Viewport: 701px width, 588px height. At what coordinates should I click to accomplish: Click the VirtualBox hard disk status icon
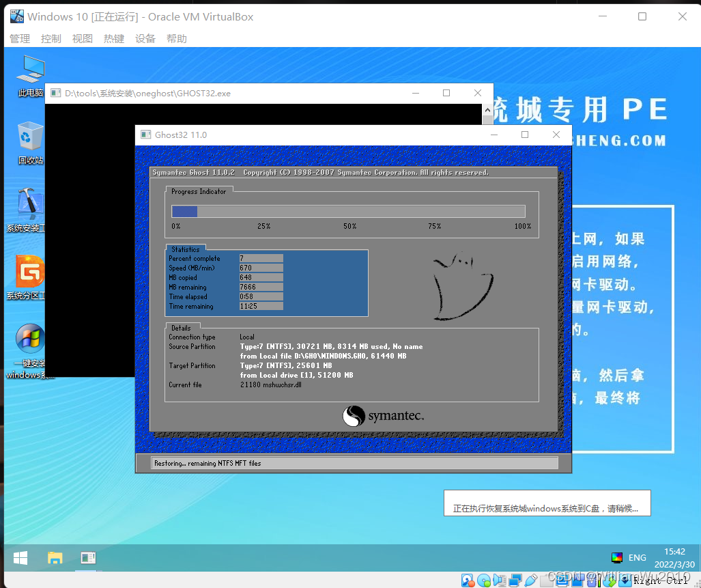(x=468, y=580)
